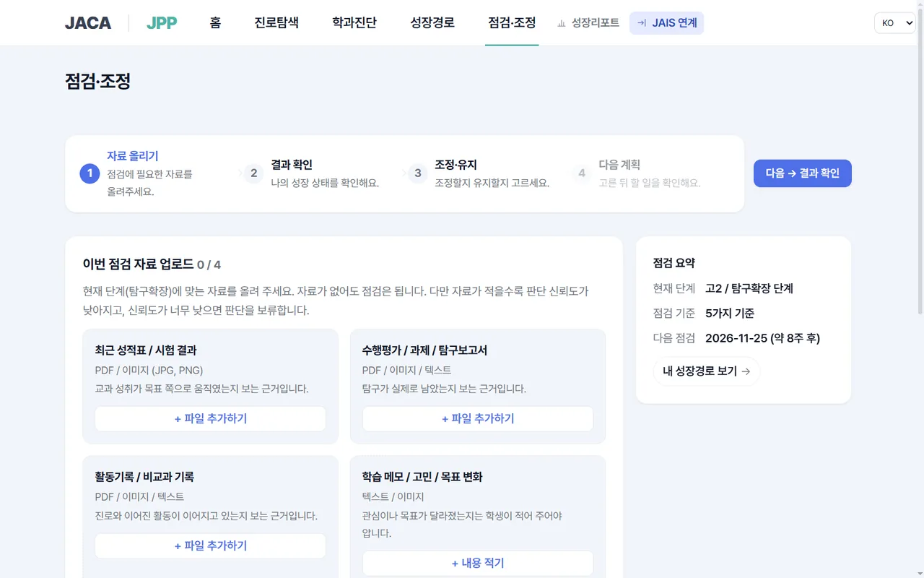
Task: Click 조정·유지 step title
Action: click(456, 165)
